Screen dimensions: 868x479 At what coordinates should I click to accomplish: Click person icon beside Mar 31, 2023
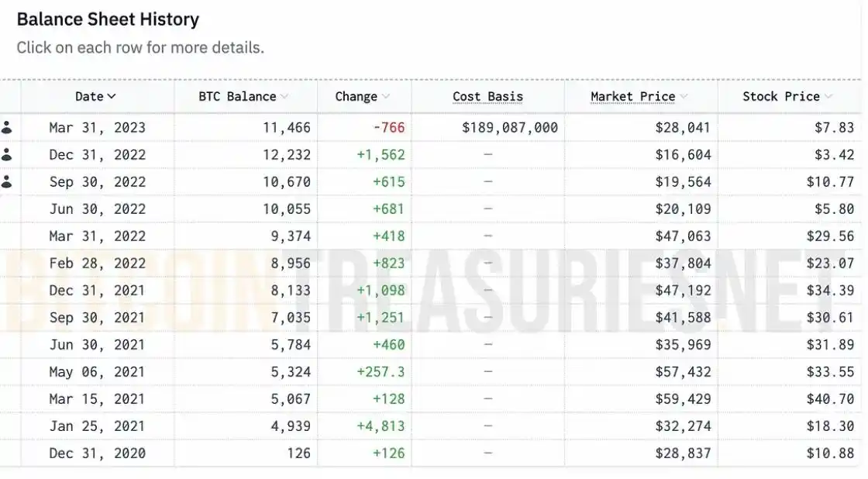pos(7,128)
